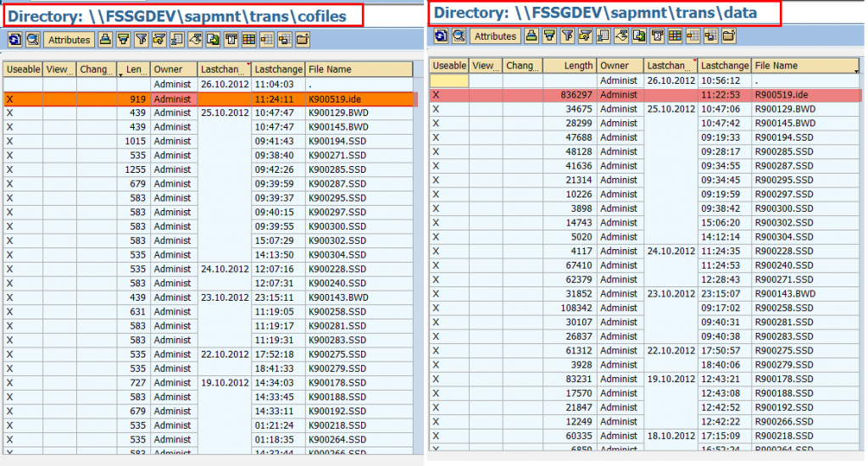Viewport: 868px width, 466px height.
Task: Click the Len column header in cofiles pane
Action: tap(133, 69)
